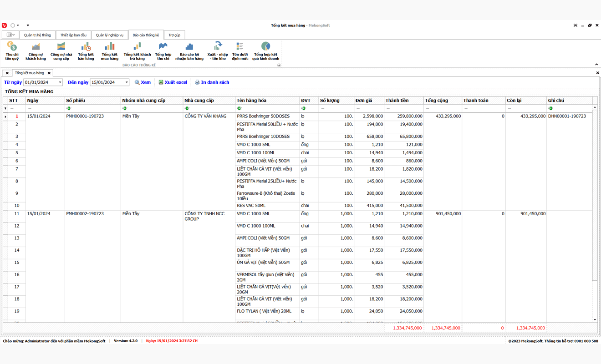Open the Thu chi tồn quỹ report
Image resolution: width=601 pixels, height=364 pixels.
pyautogui.click(x=12, y=51)
